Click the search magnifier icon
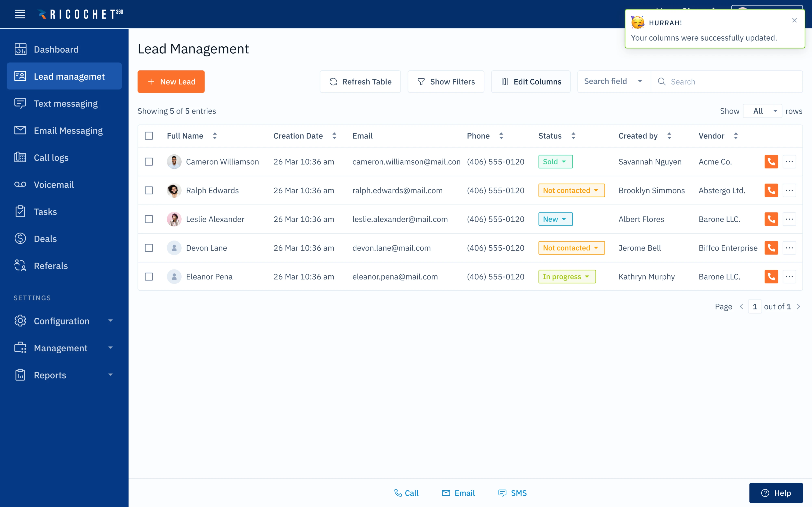Screen dimensions: 812x507 click(x=661, y=81)
